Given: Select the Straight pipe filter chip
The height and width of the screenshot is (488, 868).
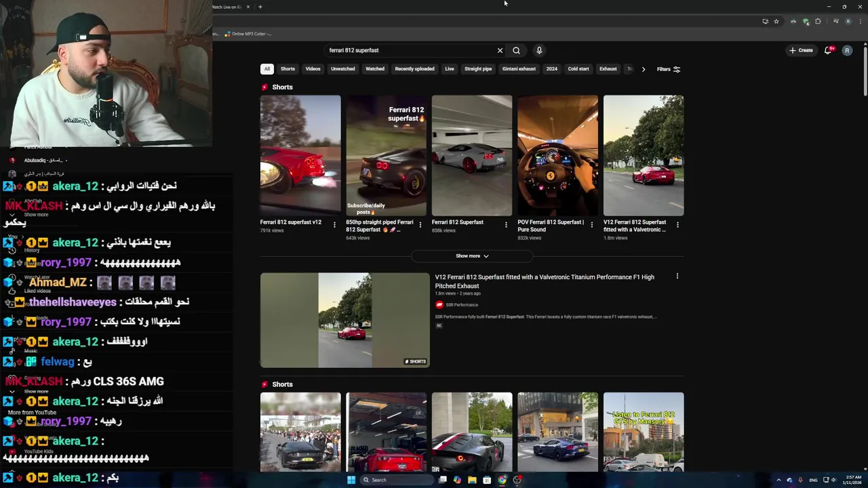Looking at the screenshot, I should pos(478,69).
